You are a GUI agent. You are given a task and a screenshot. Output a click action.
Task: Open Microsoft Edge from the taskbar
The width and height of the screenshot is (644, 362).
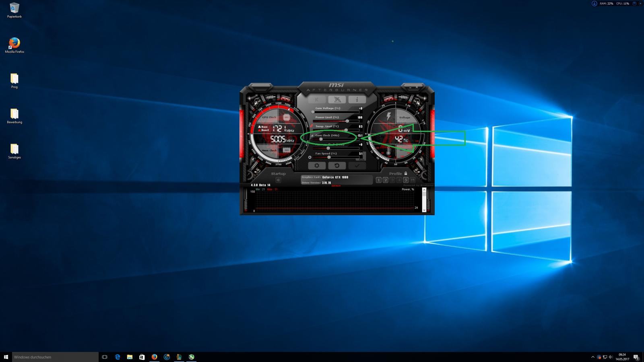[x=118, y=357]
